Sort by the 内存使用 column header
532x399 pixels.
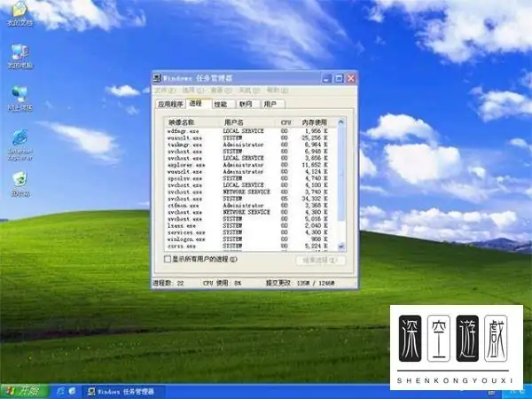[x=317, y=122]
